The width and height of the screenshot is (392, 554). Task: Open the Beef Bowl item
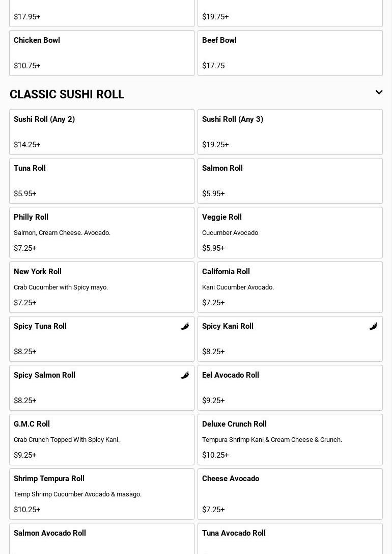pyautogui.click(x=290, y=53)
